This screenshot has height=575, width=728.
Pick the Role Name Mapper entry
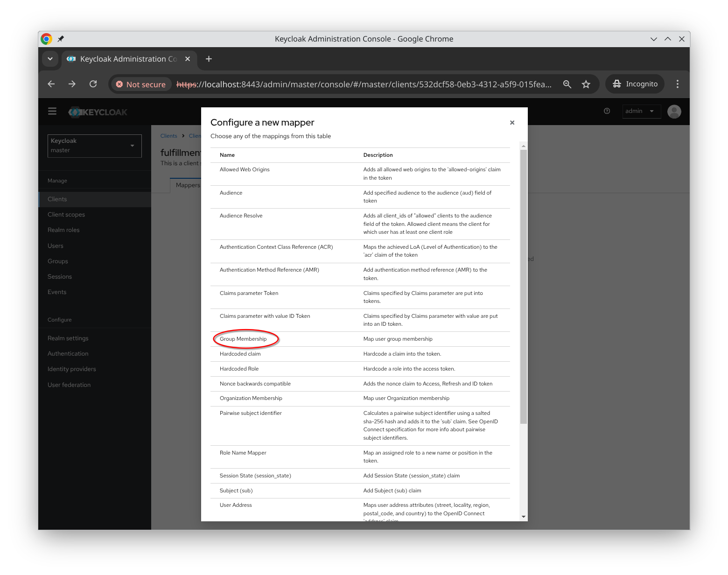coord(243,453)
